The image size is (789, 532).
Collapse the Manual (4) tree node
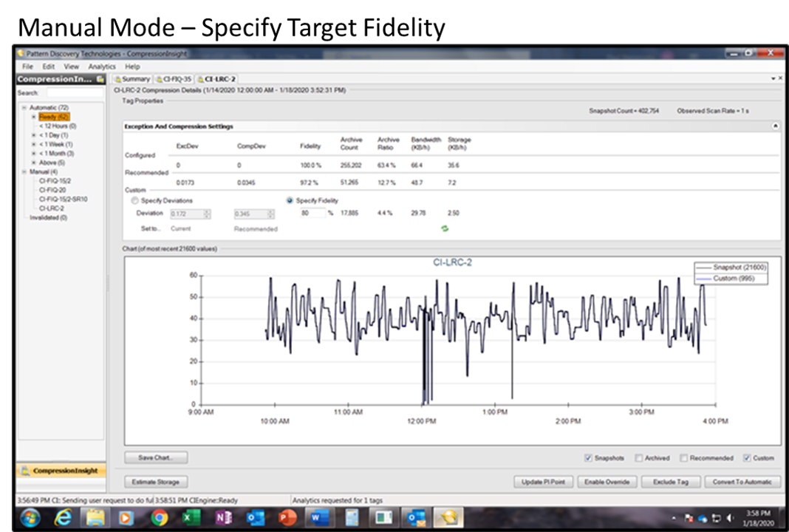coord(24,171)
